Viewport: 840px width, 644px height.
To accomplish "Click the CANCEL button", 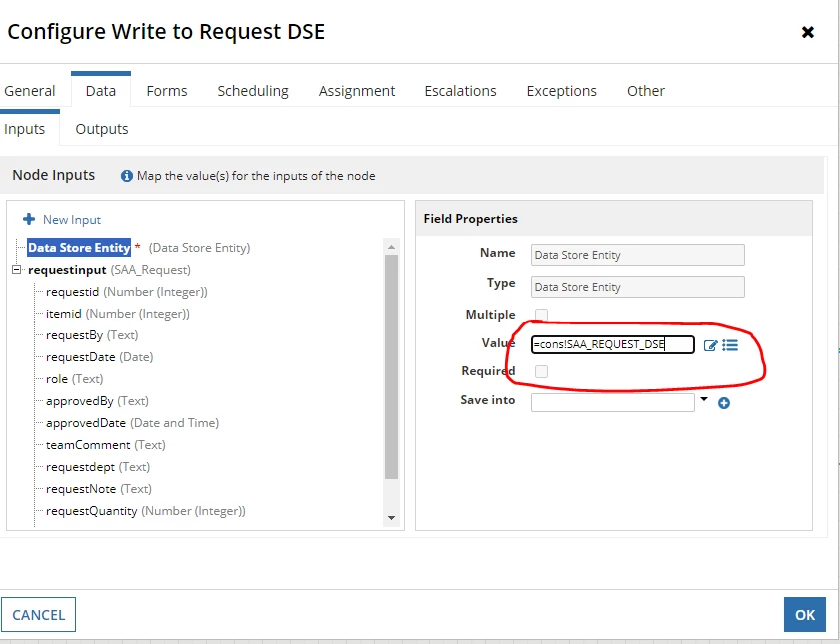I will (38, 615).
